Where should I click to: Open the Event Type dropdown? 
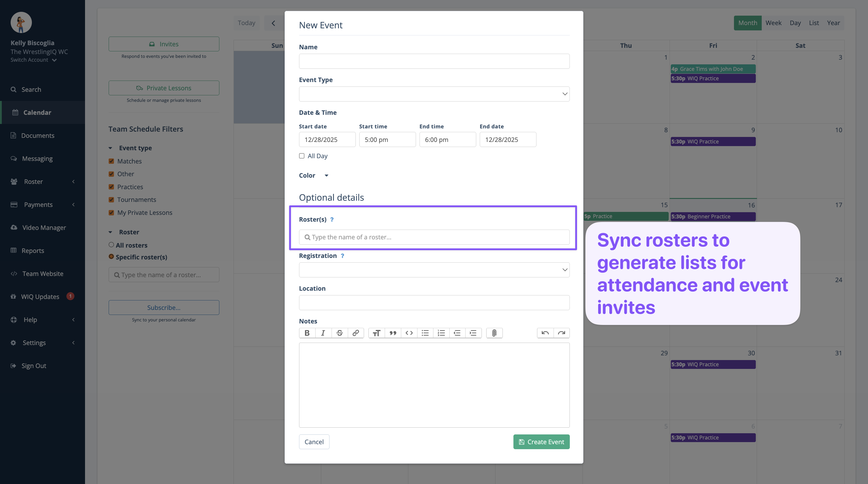click(434, 94)
